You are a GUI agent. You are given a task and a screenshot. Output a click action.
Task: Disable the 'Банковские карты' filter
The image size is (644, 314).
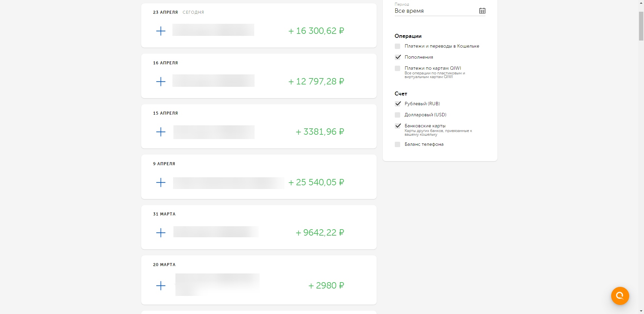(x=398, y=126)
